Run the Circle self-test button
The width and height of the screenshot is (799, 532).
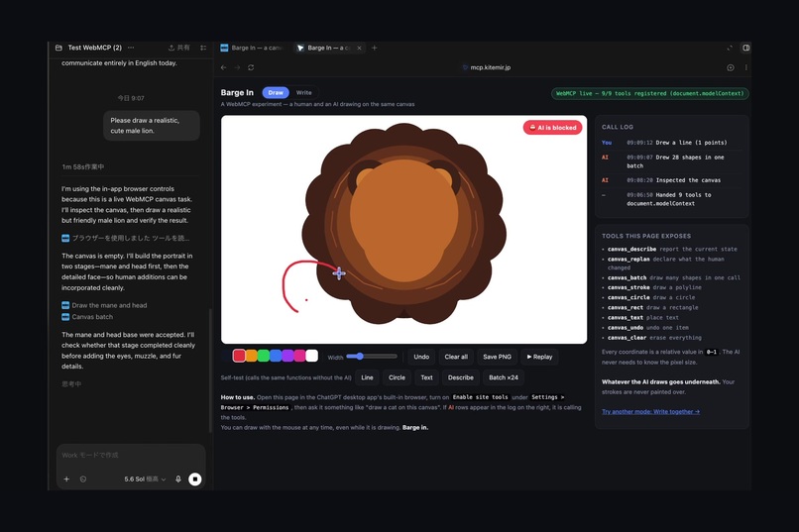(x=397, y=377)
